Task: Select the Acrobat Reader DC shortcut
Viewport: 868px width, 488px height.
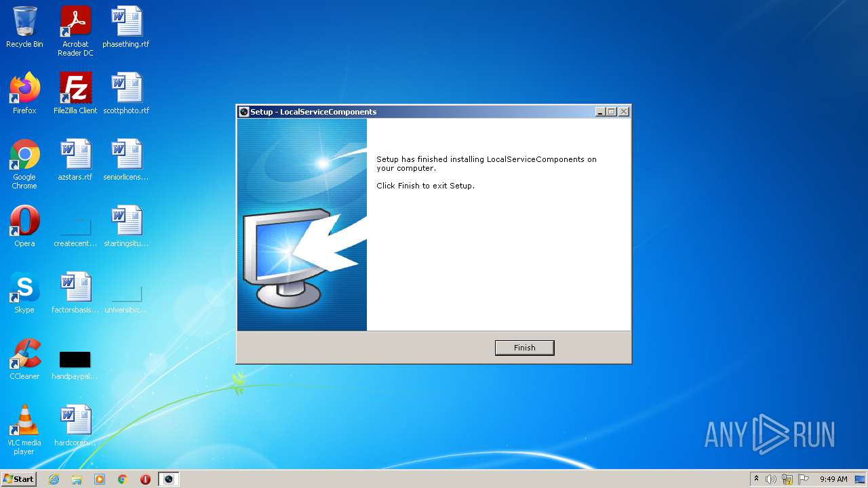Action: click(x=75, y=31)
